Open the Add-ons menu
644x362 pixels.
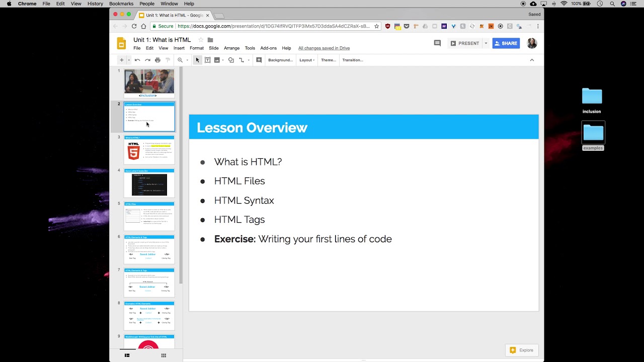click(268, 48)
